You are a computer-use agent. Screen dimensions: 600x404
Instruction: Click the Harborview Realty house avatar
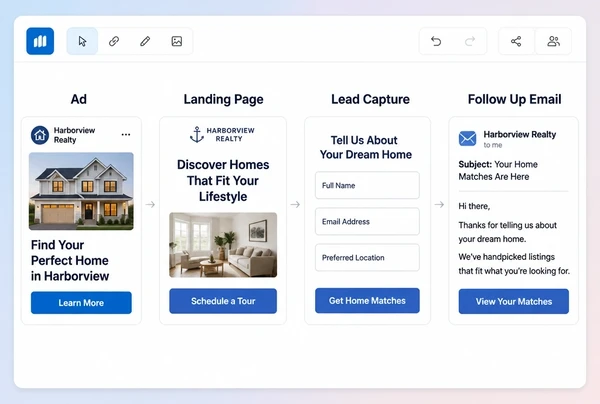tap(40, 135)
